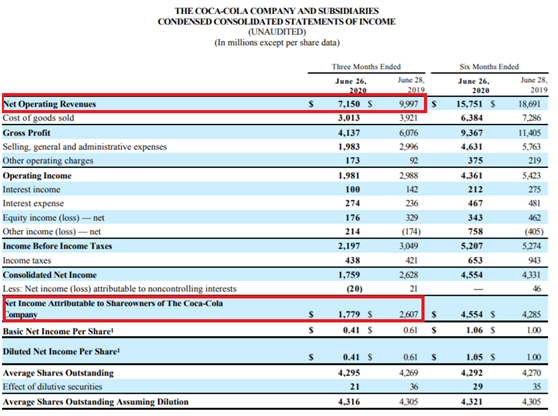
Task: Select the Income taxes row label
Action: (27, 260)
